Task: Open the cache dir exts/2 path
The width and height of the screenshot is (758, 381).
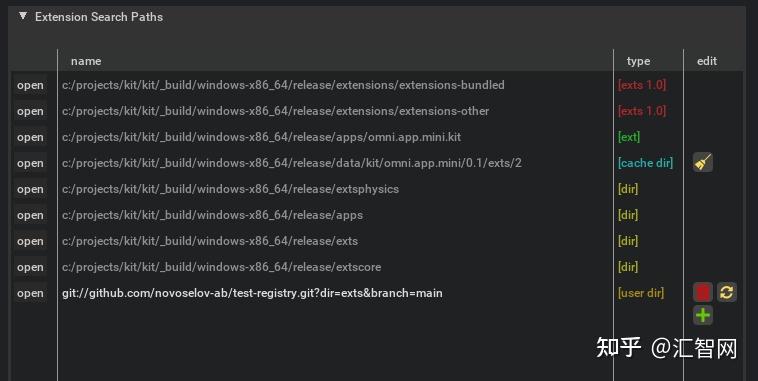Action: tap(30, 163)
